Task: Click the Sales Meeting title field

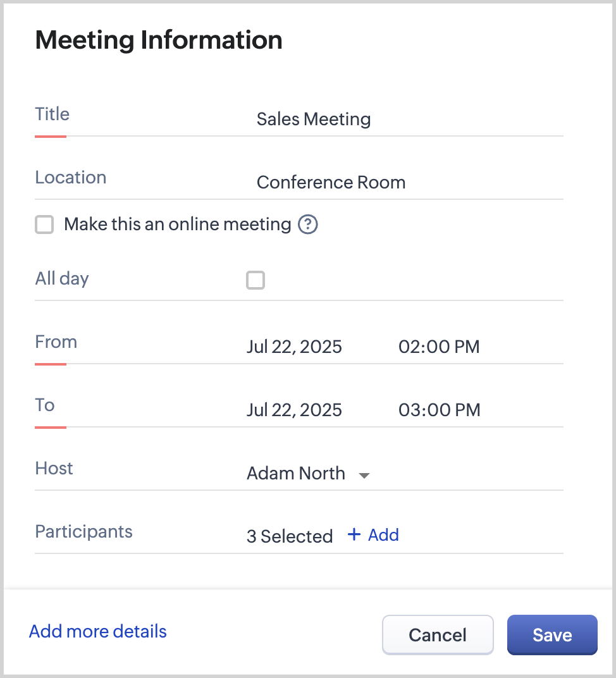Action: coord(314,119)
